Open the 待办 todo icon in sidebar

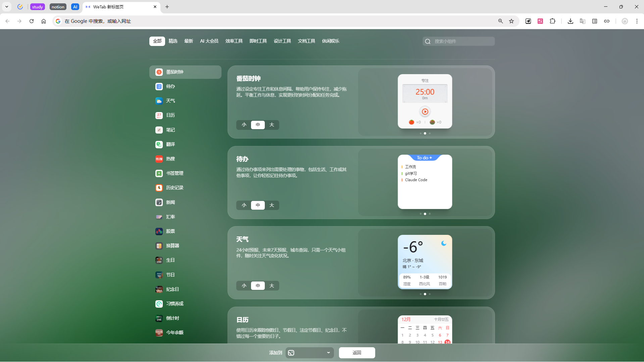click(159, 87)
